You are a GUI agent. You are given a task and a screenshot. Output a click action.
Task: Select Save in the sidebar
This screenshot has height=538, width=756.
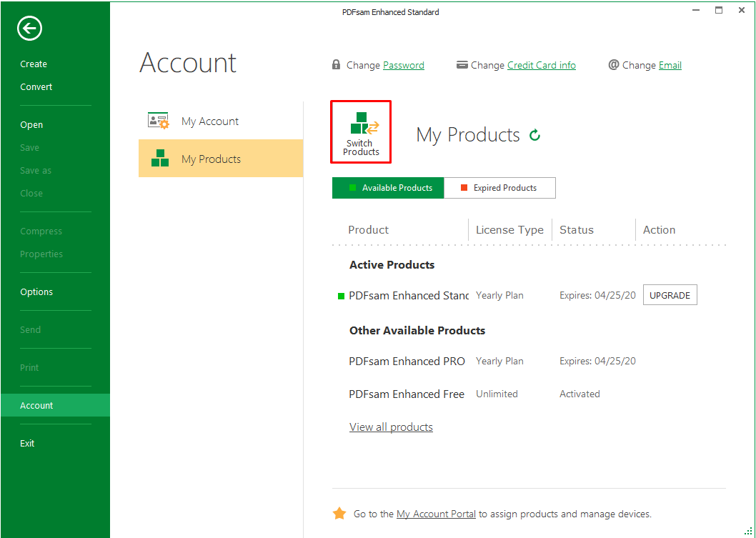pos(29,147)
